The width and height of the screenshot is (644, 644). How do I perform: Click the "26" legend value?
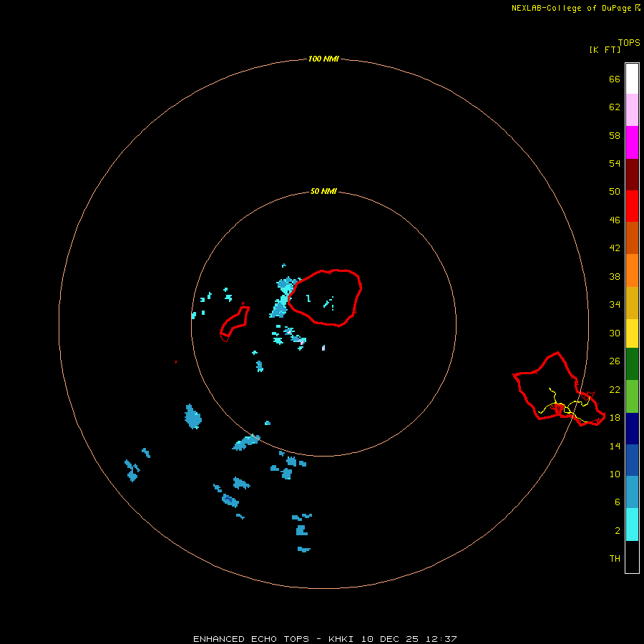point(615,361)
